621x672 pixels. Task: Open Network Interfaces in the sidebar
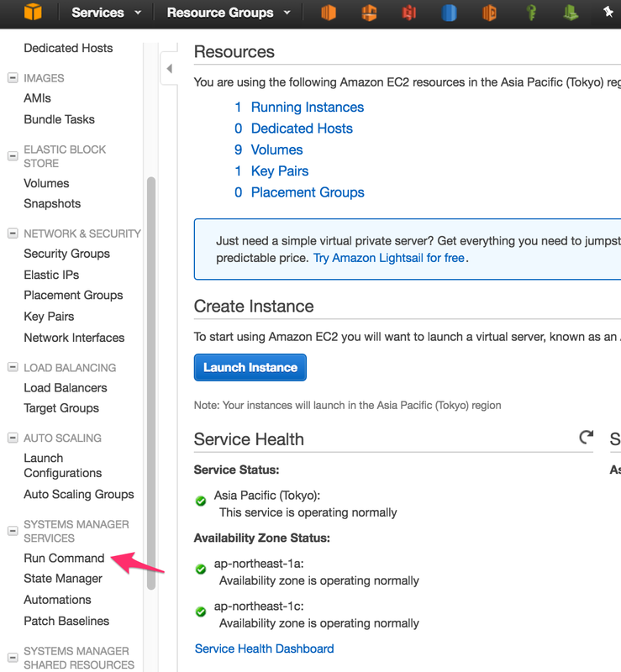tap(74, 338)
